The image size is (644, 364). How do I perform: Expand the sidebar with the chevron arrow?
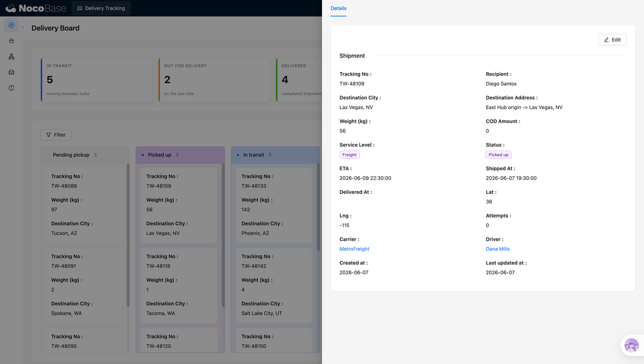[23, 28]
